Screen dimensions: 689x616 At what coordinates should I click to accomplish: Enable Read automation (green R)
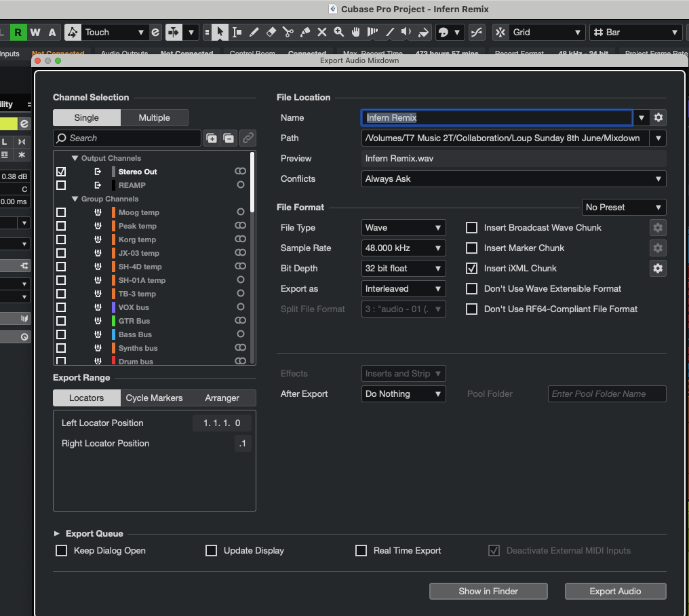point(18,32)
